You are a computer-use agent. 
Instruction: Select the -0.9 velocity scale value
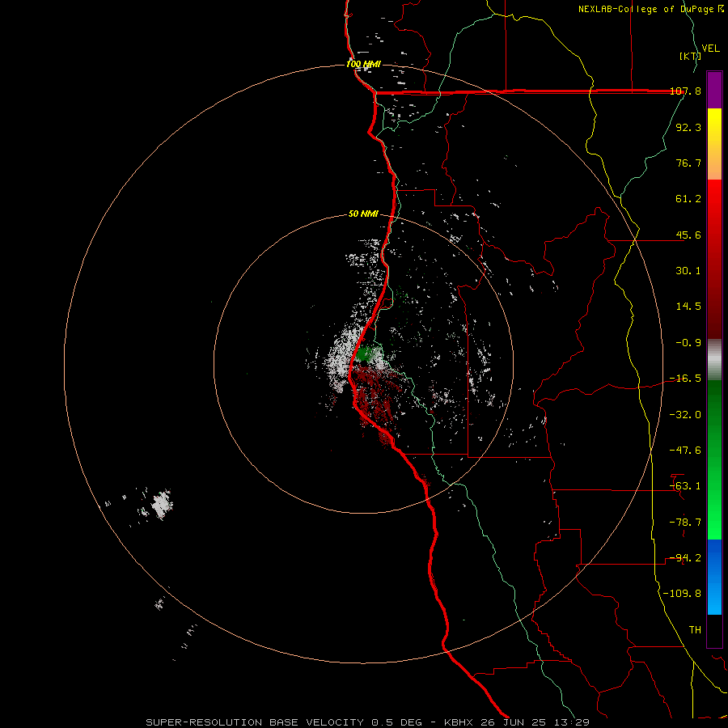click(688, 343)
